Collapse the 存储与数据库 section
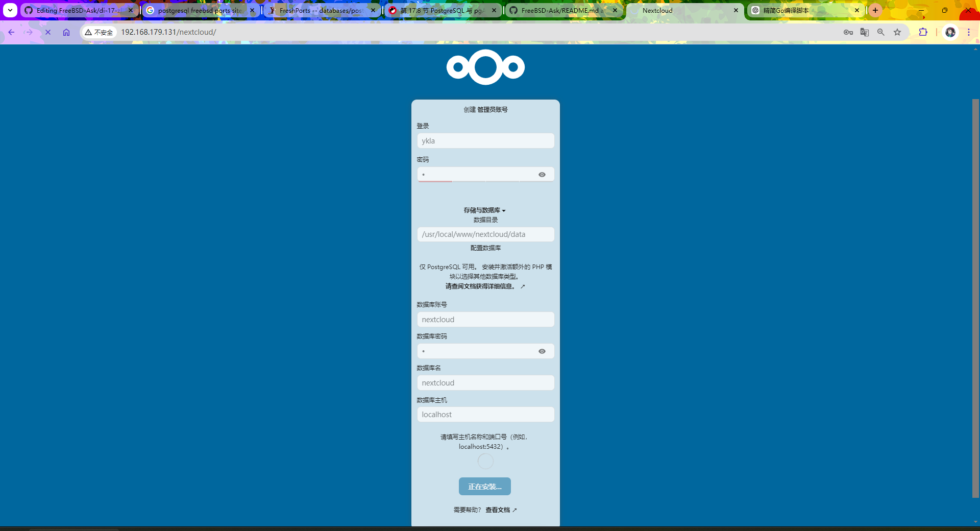The width and height of the screenshot is (980, 531). [484, 210]
